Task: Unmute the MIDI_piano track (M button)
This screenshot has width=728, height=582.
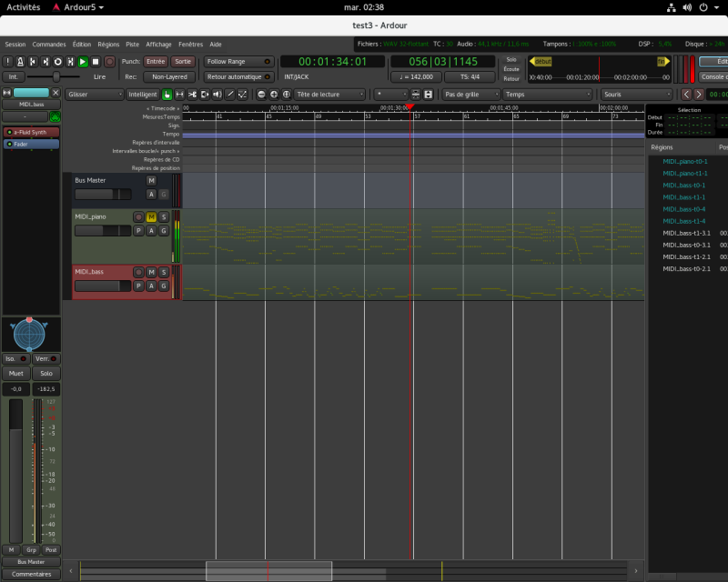Action: coord(151,216)
